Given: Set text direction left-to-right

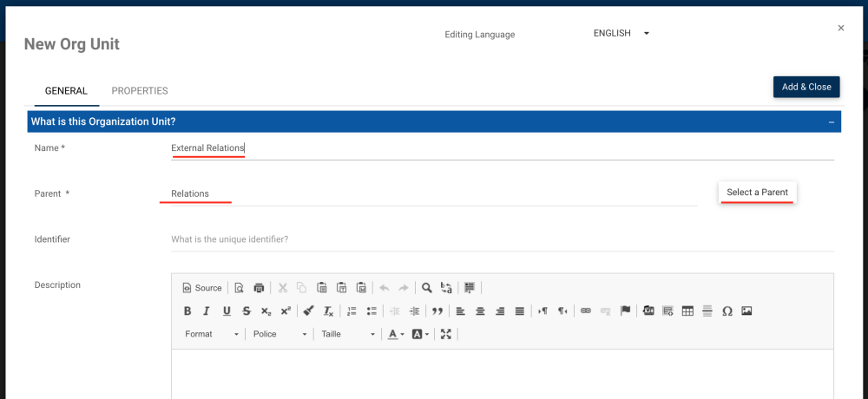Looking at the screenshot, I should coord(543,311).
